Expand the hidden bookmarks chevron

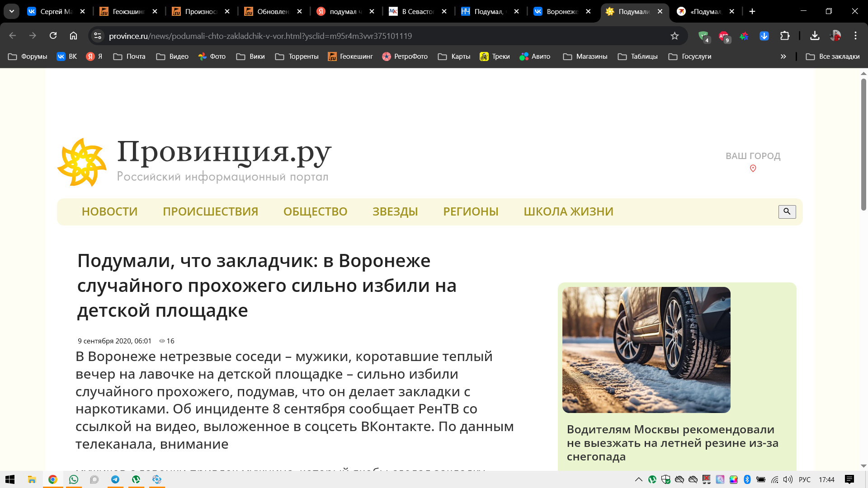(x=783, y=56)
